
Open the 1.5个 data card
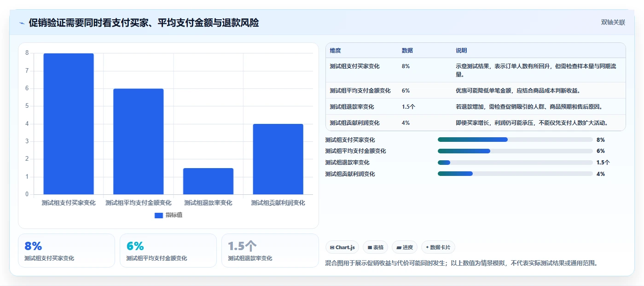pyautogui.click(x=270, y=251)
